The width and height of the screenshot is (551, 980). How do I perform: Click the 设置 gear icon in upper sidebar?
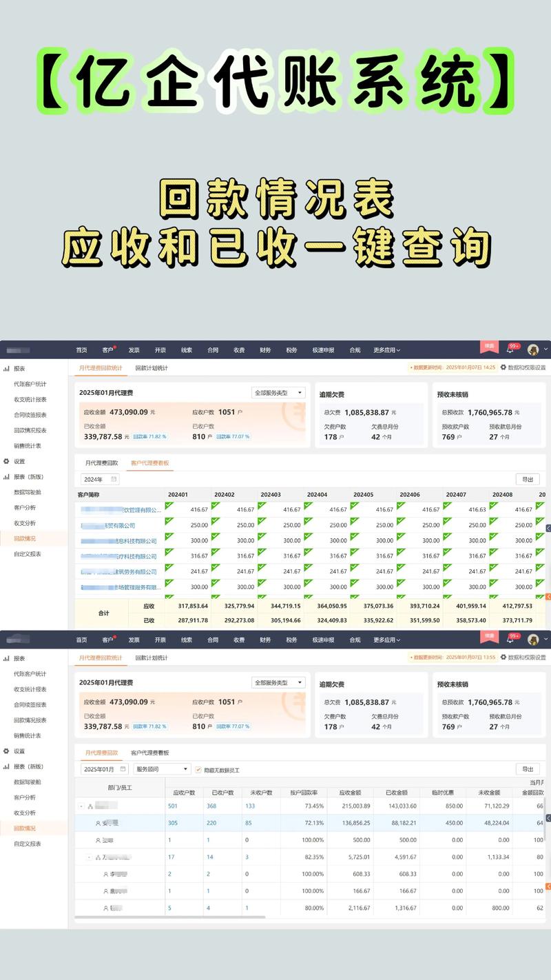pos(6,461)
